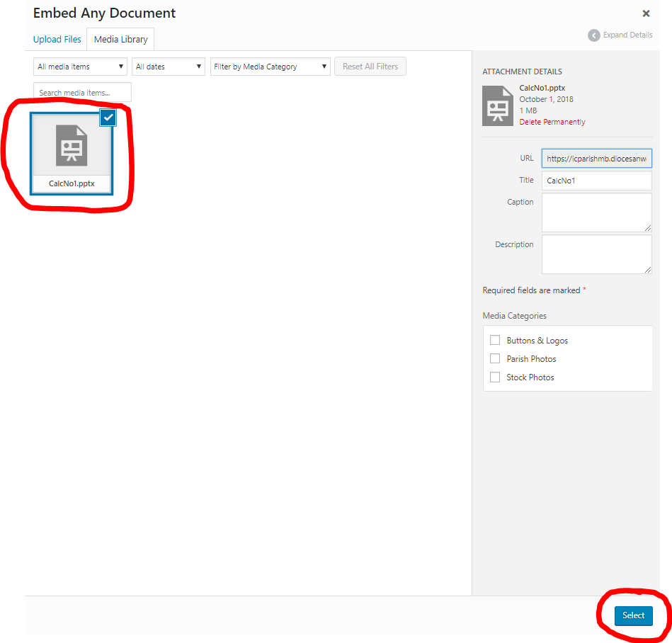Image resolution: width=672 pixels, height=643 pixels.
Task: Click the Title field containing CalcNo1
Action: 596,181
